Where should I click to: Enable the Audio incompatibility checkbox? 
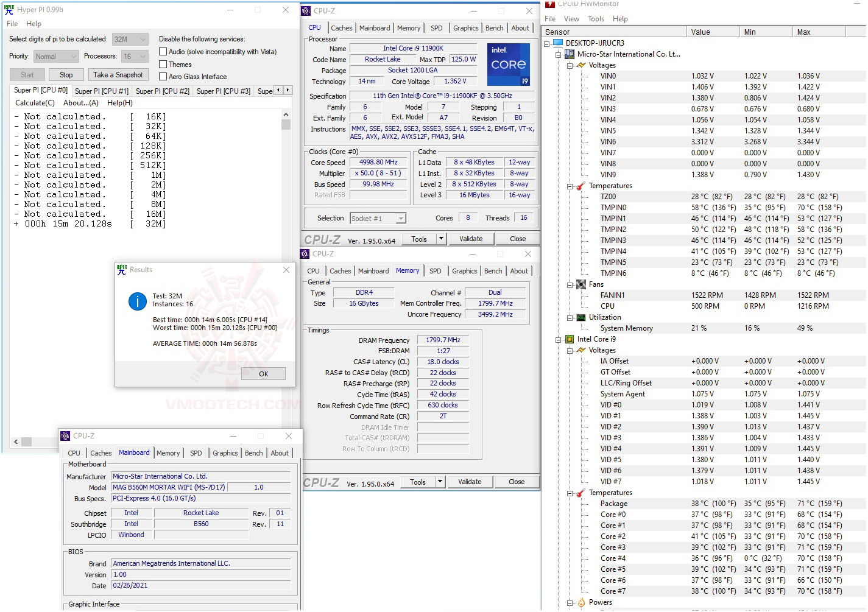[x=162, y=51]
